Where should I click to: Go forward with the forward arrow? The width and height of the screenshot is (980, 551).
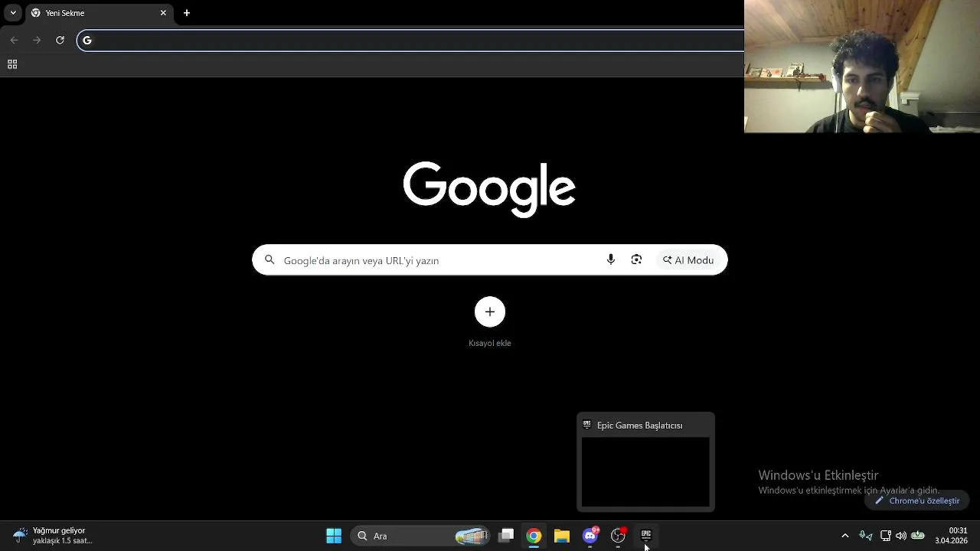pyautogui.click(x=37, y=41)
